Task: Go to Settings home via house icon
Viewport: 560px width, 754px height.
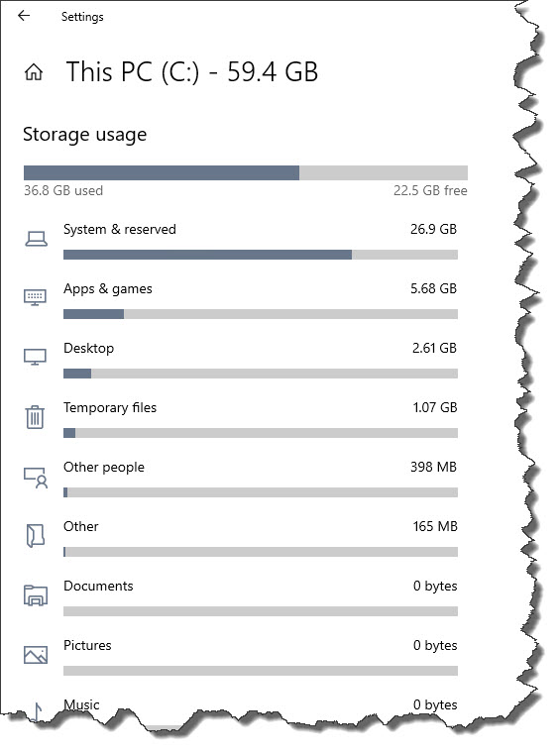Action: tap(34, 72)
